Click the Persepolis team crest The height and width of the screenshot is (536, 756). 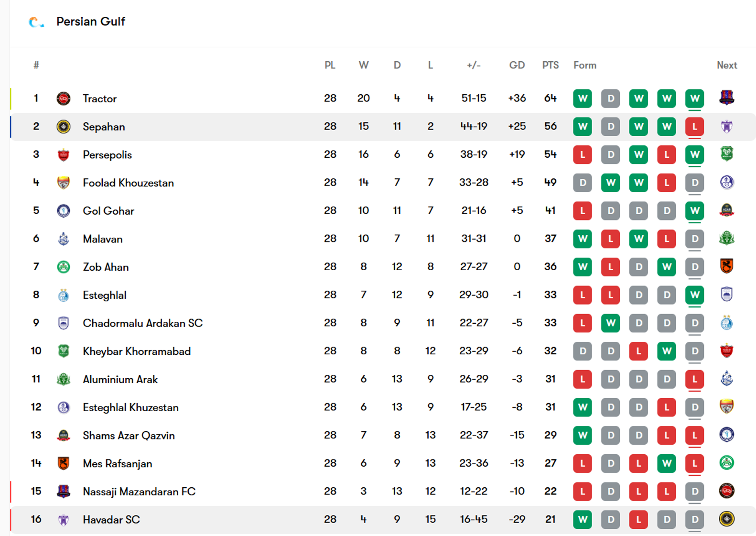click(x=64, y=155)
